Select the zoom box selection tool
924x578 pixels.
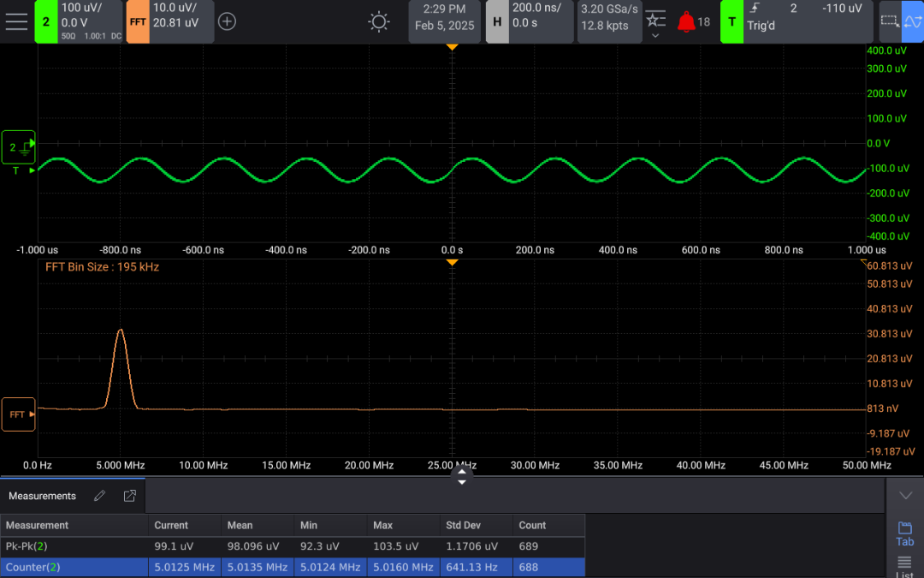tap(890, 21)
